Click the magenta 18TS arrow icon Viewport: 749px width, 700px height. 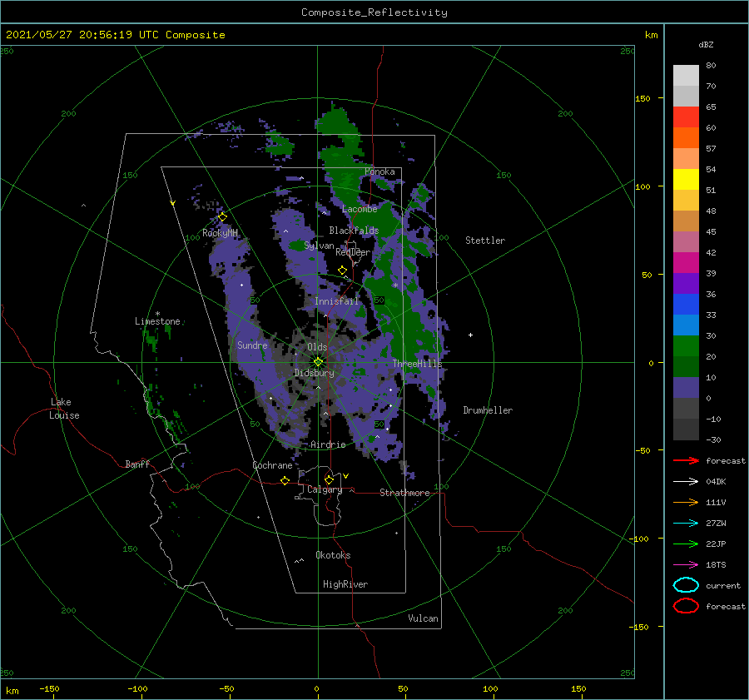[686, 565]
